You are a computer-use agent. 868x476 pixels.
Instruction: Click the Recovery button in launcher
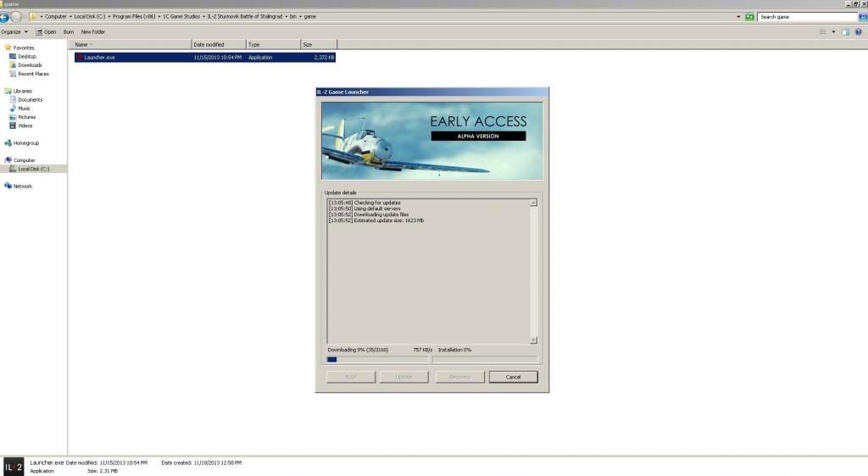tap(459, 377)
